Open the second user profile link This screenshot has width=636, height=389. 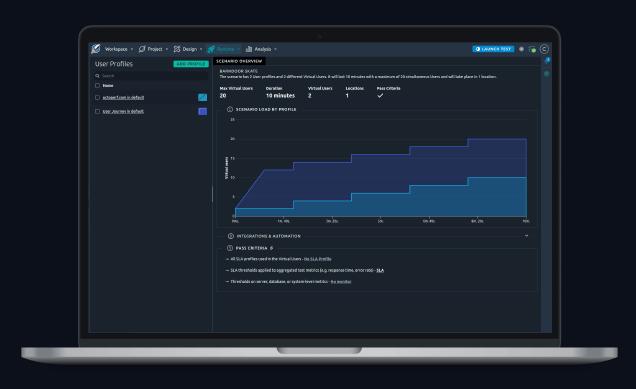123,111
